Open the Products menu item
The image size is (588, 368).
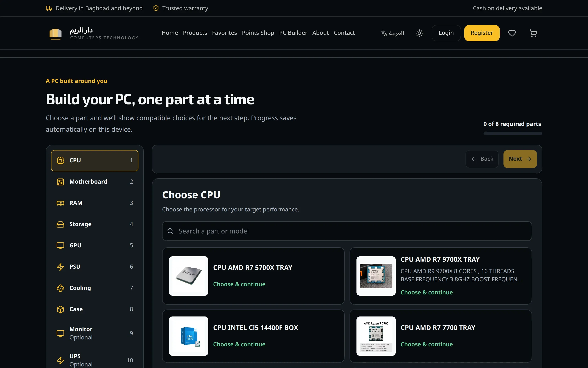click(195, 33)
